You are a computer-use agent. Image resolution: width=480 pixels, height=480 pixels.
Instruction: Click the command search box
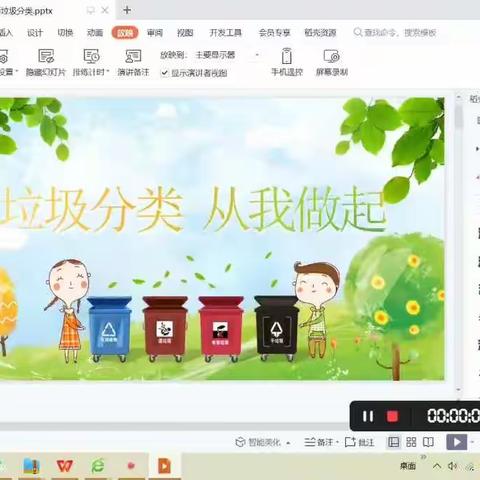(x=395, y=33)
